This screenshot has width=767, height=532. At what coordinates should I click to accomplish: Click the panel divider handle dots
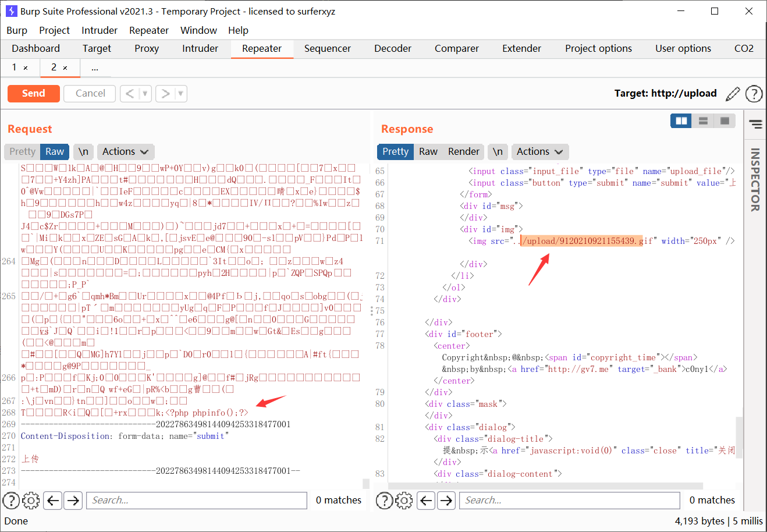click(x=372, y=310)
